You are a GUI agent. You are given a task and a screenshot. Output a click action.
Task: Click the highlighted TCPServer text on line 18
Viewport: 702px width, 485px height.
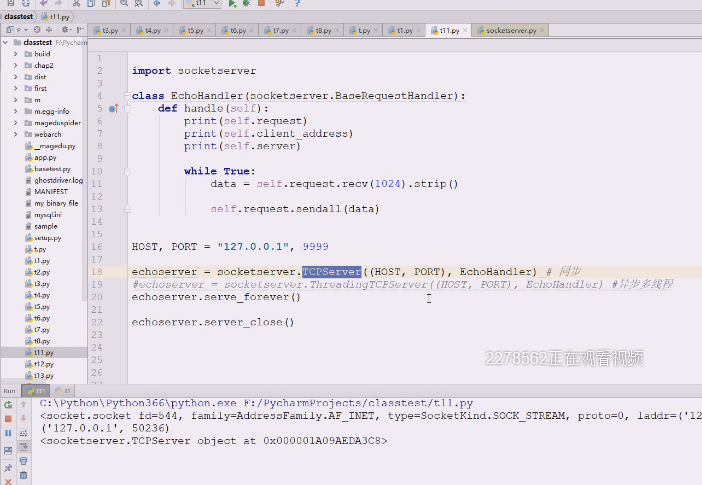pyautogui.click(x=332, y=272)
